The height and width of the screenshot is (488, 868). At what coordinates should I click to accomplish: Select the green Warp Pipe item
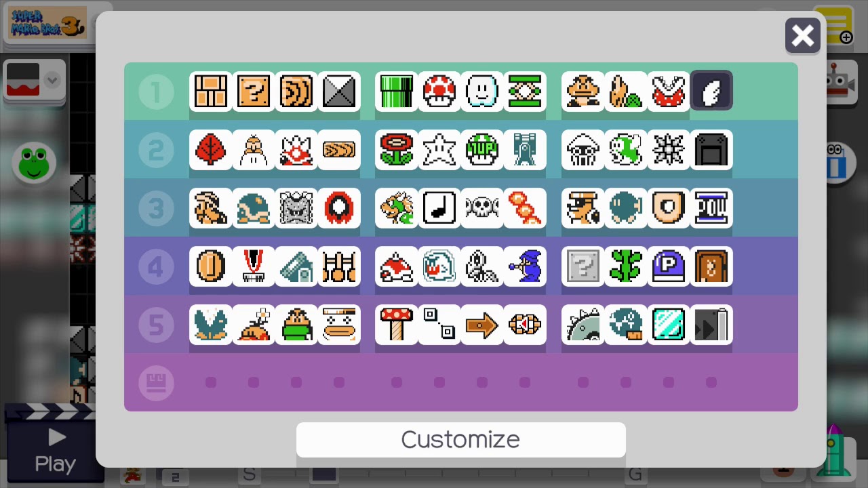click(x=397, y=91)
